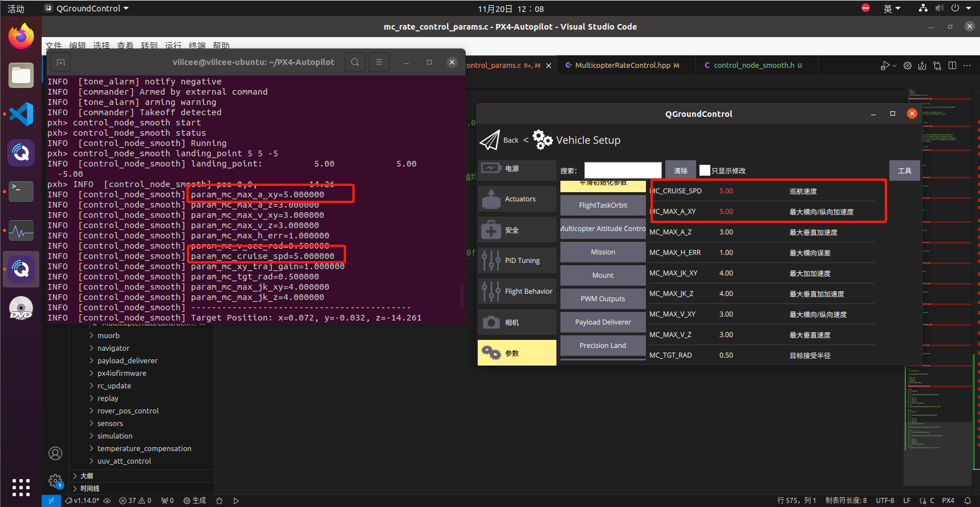Select the PWM Outputs parameter group
The image size is (980, 507).
[603, 299]
